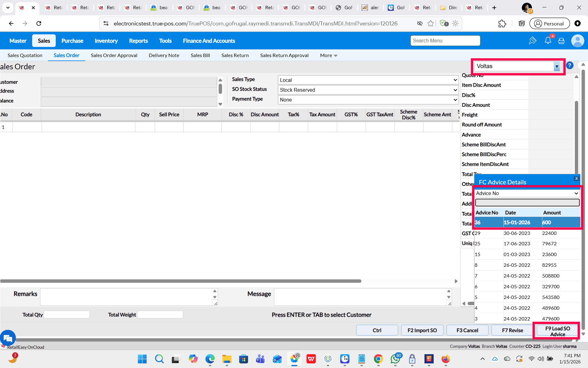Bookmark page with star icon

click(431, 24)
